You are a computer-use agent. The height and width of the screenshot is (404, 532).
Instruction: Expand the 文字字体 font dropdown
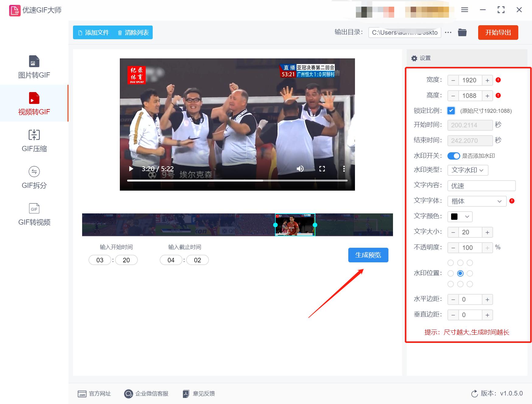click(x=476, y=201)
